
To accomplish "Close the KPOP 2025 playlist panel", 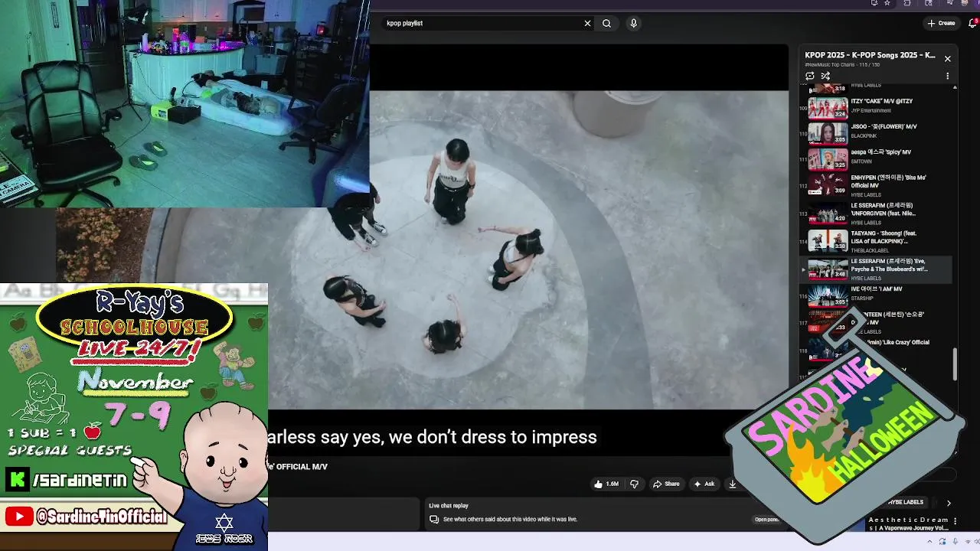I will pos(947,59).
